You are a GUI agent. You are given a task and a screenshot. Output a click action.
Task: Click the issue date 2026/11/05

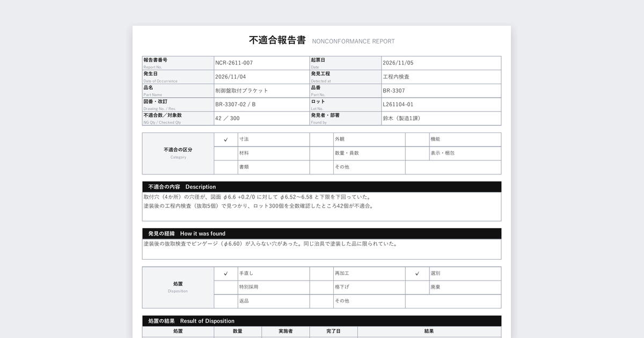398,63
